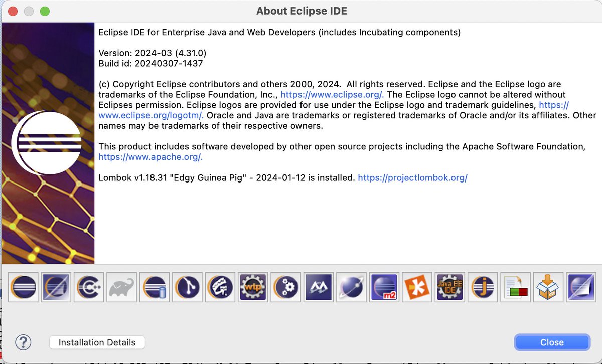Open the Eclipse database cylinder feature icon
Viewport: 602px width, 364px height.
[x=155, y=287]
